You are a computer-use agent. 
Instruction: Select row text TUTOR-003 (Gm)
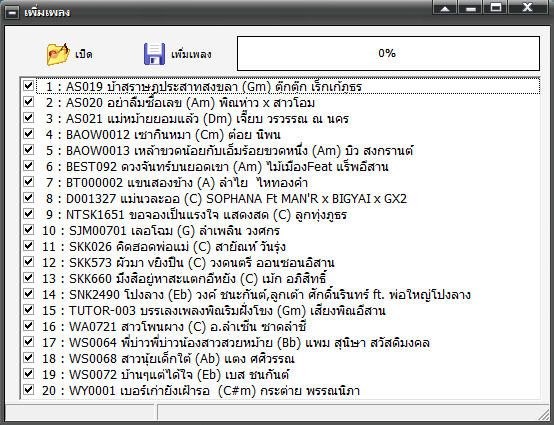(x=214, y=311)
